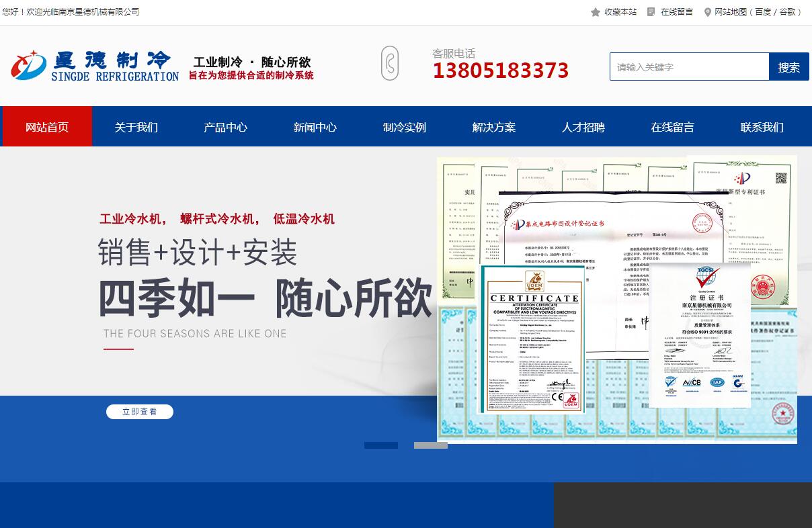Click the 立即查看 banner button
Screen dimensions: 812x528
tap(140, 412)
